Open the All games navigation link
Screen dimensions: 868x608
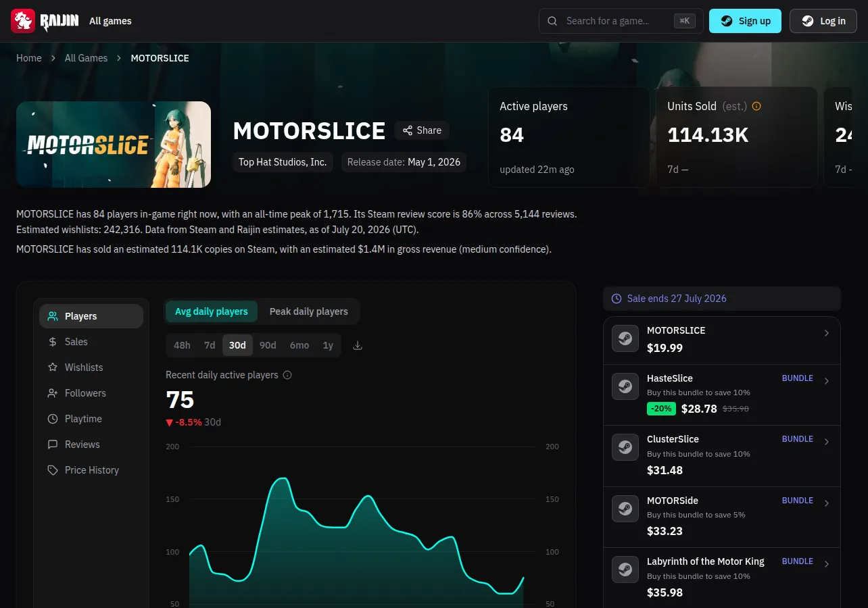coord(110,21)
